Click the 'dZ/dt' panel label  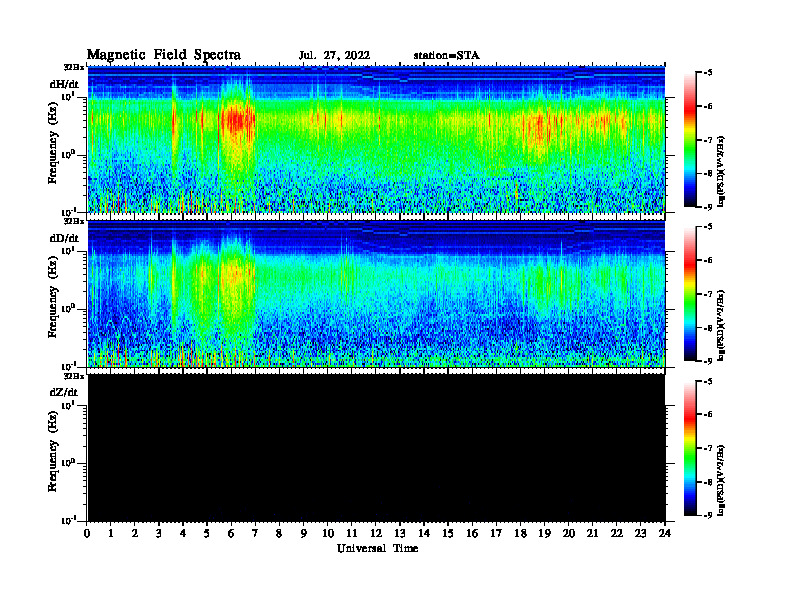(x=64, y=392)
